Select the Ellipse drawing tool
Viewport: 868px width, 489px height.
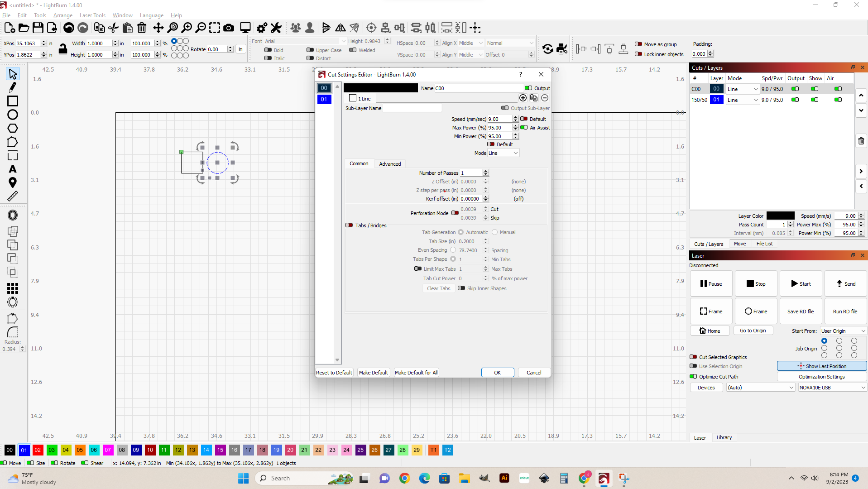point(13,115)
